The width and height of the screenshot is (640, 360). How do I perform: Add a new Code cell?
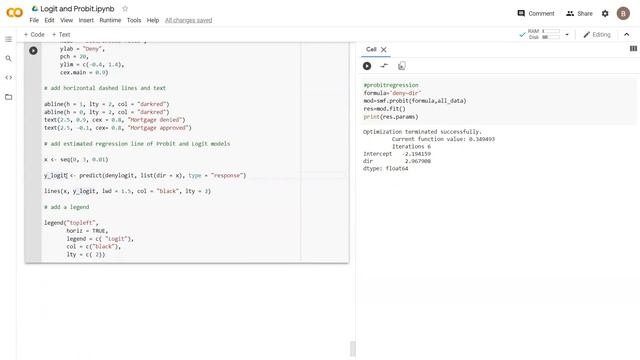[34, 35]
